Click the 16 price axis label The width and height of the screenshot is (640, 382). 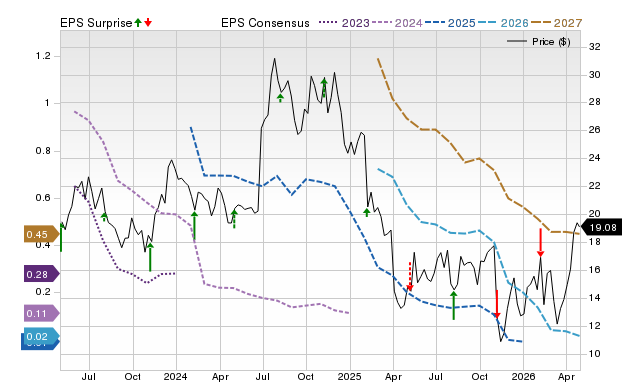[x=595, y=269]
